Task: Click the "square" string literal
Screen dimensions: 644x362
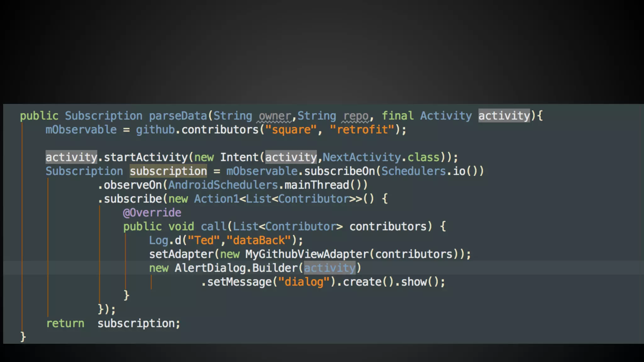Action: coord(291,130)
